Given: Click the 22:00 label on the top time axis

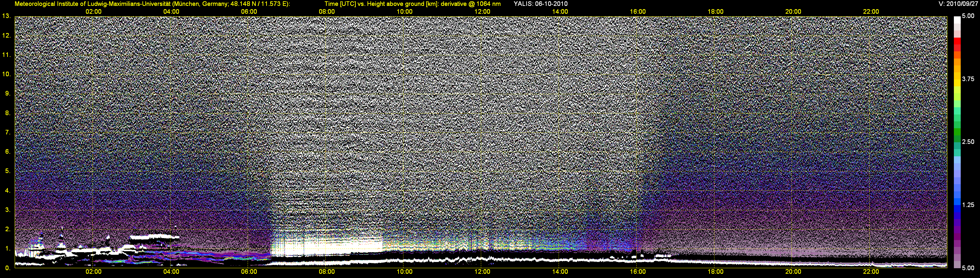Looking at the screenshot, I should click(871, 12).
